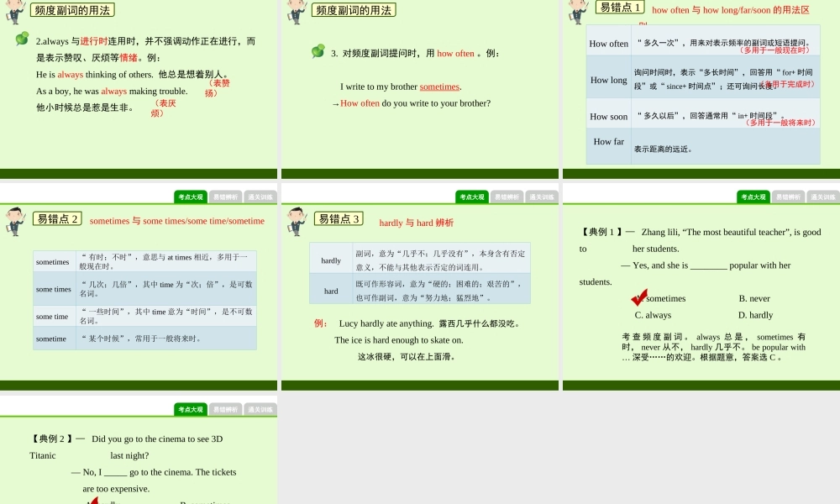Screen dimensions: 840x504
Task: Click the teacher icon in the how-often question slide
Action: coord(297,12)
